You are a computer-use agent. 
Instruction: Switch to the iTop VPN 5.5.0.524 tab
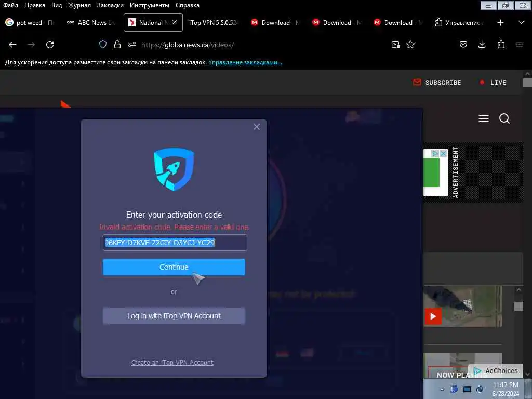point(214,23)
